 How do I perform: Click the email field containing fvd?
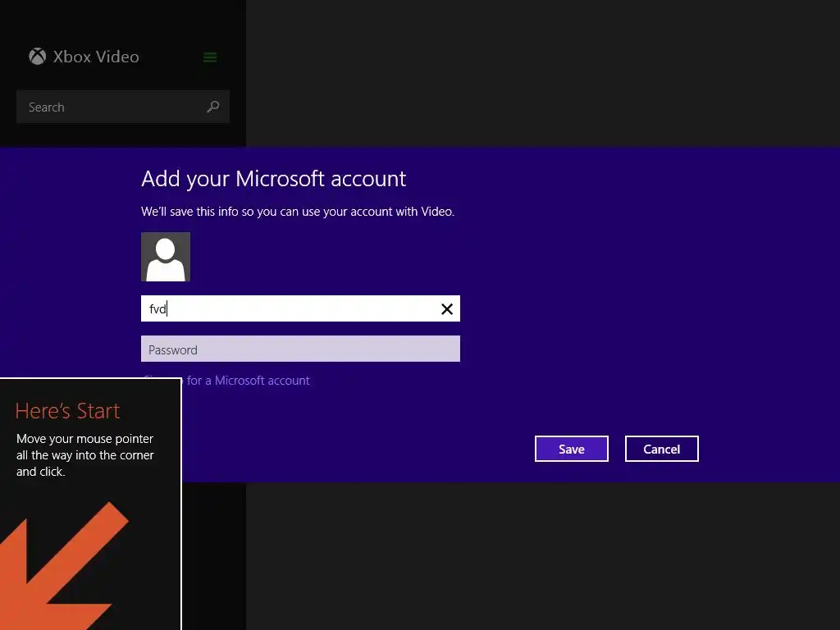pyautogui.click(x=300, y=308)
